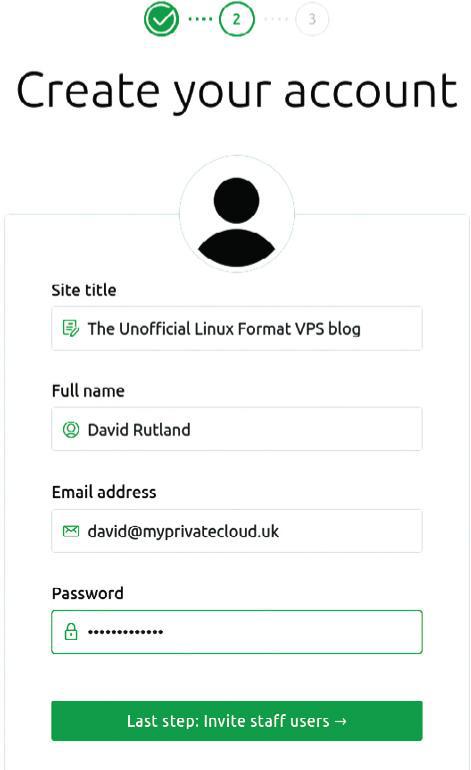Click the completed step one checkmark icon

click(x=161, y=19)
